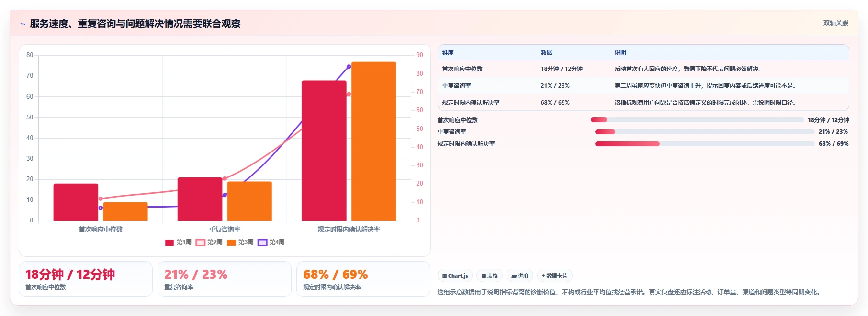Image resolution: width=868 pixels, height=316 pixels.
Task: Click the purple line point over the 重复咨询率 bars
Action: pos(225,195)
